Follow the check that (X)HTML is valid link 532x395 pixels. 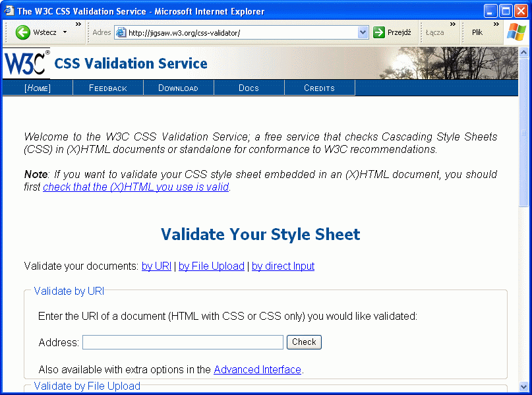[x=136, y=187]
